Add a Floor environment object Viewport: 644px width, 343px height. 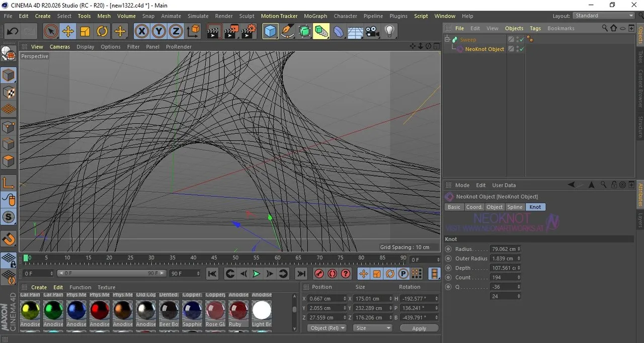(356, 31)
